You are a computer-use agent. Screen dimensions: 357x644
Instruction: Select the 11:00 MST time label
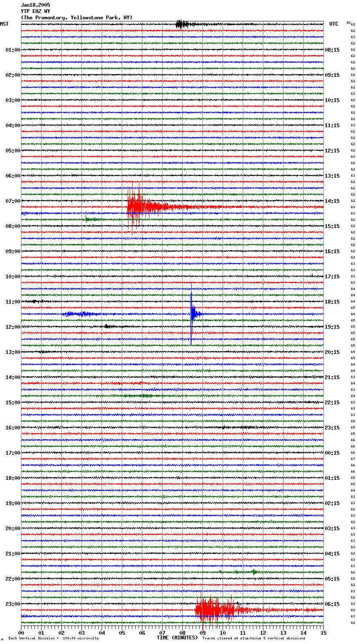[x=13, y=302]
